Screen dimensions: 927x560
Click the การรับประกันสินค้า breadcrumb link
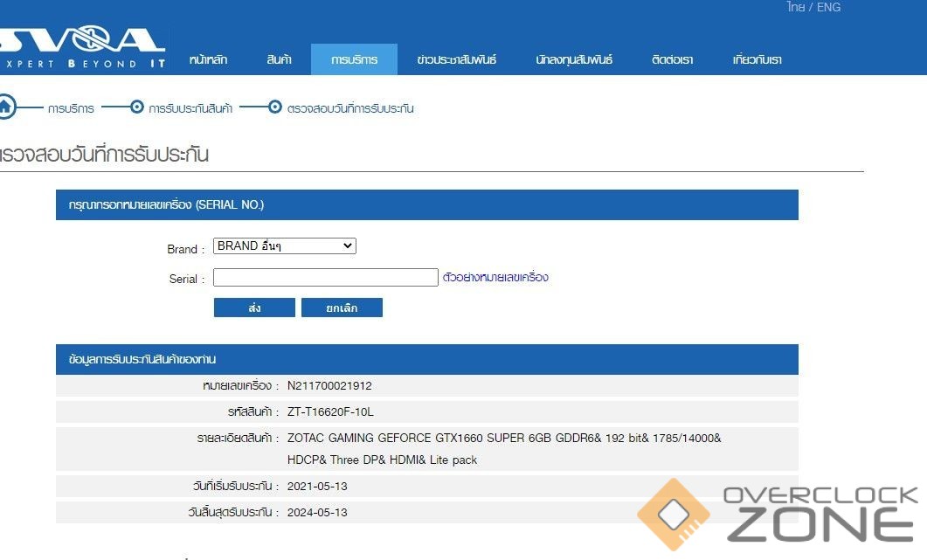[190, 108]
